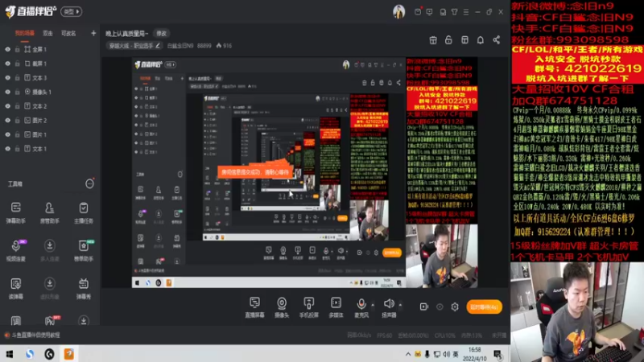Image resolution: width=644 pixels, height=362 pixels.
Task: Open gift box icon in top toolbar
Action: coord(433,39)
